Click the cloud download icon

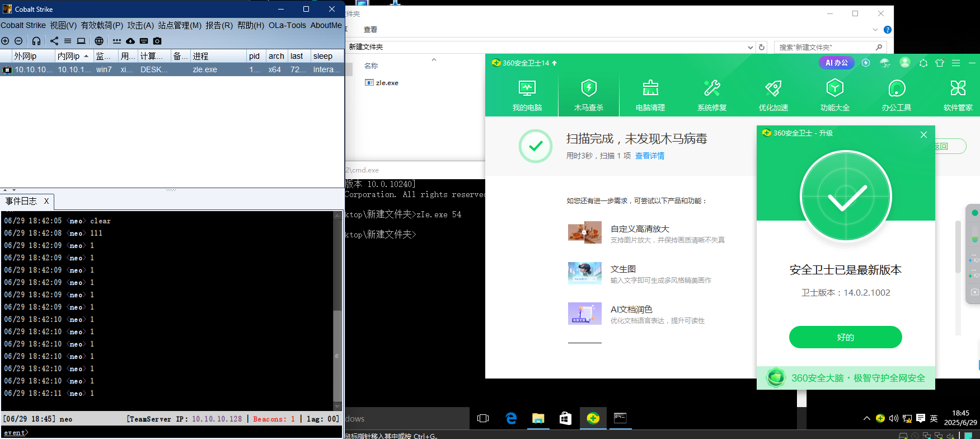point(130,41)
